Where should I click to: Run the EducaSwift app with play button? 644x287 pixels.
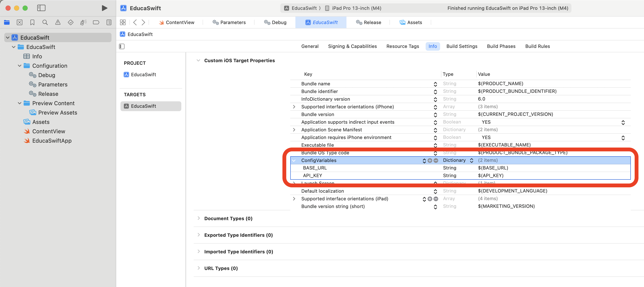coord(104,8)
